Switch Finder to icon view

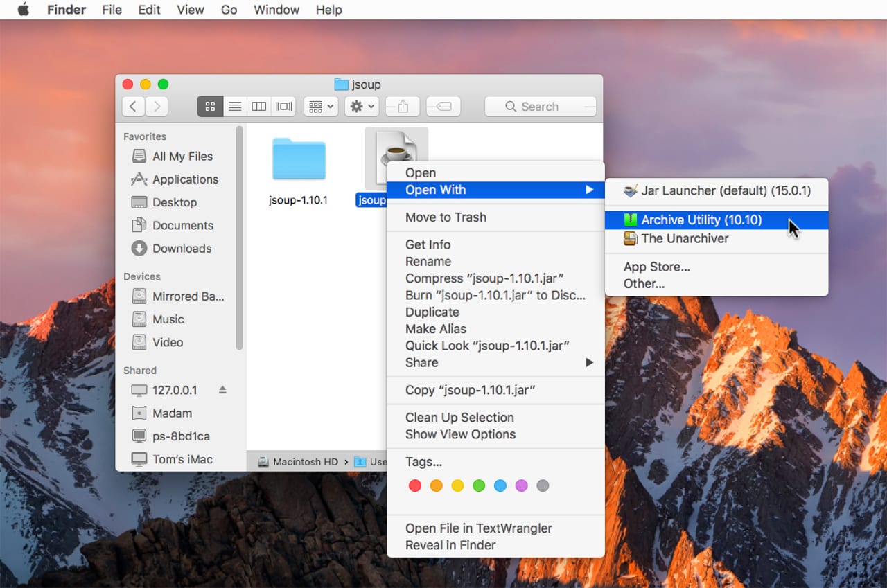(210, 107)
